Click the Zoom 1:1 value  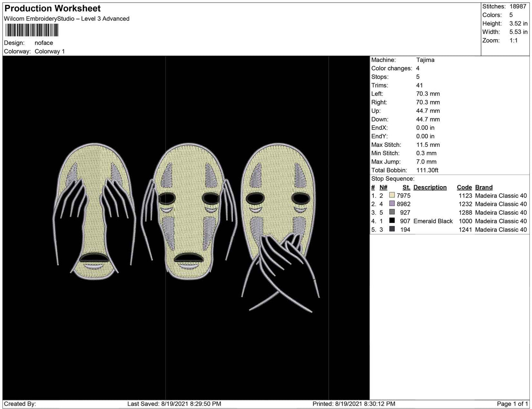point(514,40)
